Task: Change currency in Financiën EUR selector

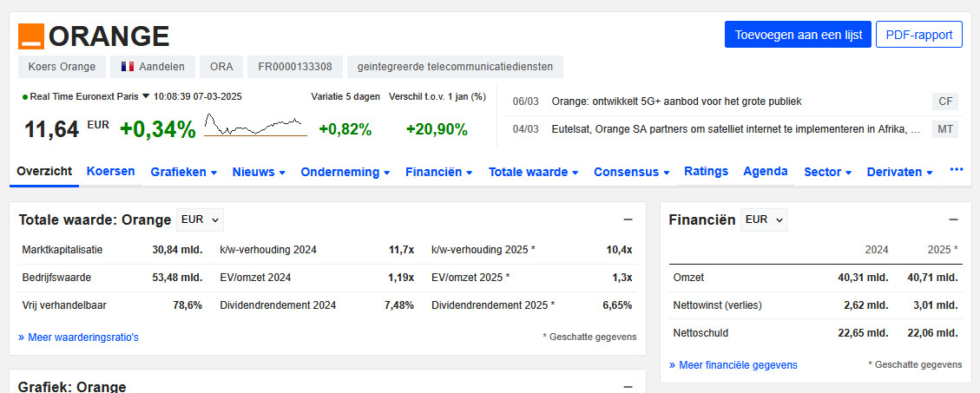Action: coord(764,220)
